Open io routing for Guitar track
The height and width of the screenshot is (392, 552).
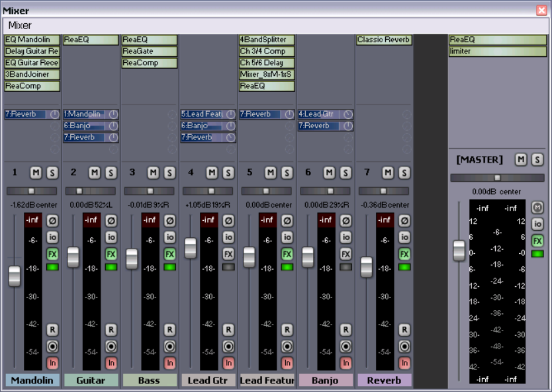pos(111,237)
